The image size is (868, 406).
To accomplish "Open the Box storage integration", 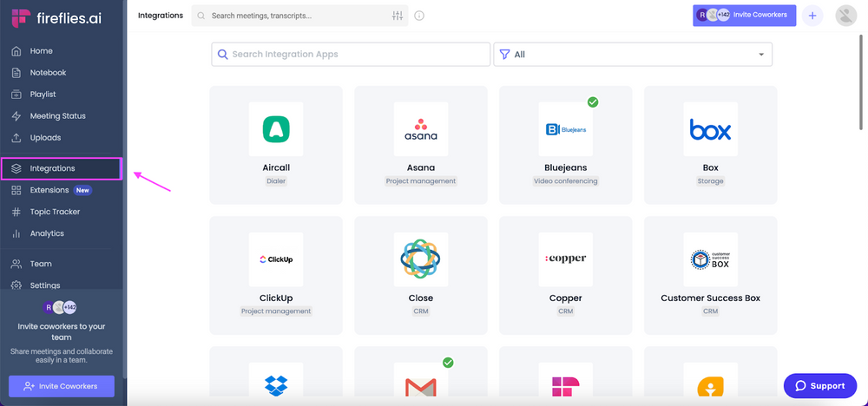I will (x=710, y=145).
